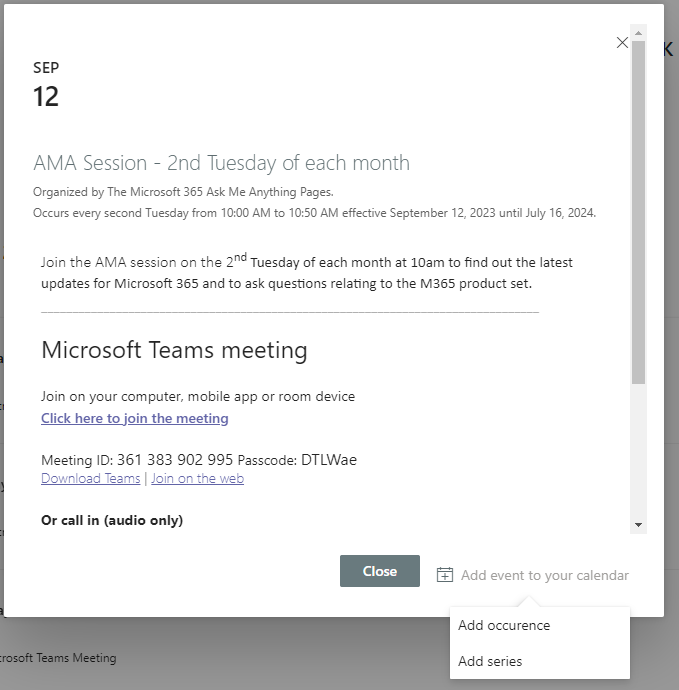This screenshot has width=679, height=690.
Task: Choose Add occurence from the menu
Action: [x=504, y=626]
